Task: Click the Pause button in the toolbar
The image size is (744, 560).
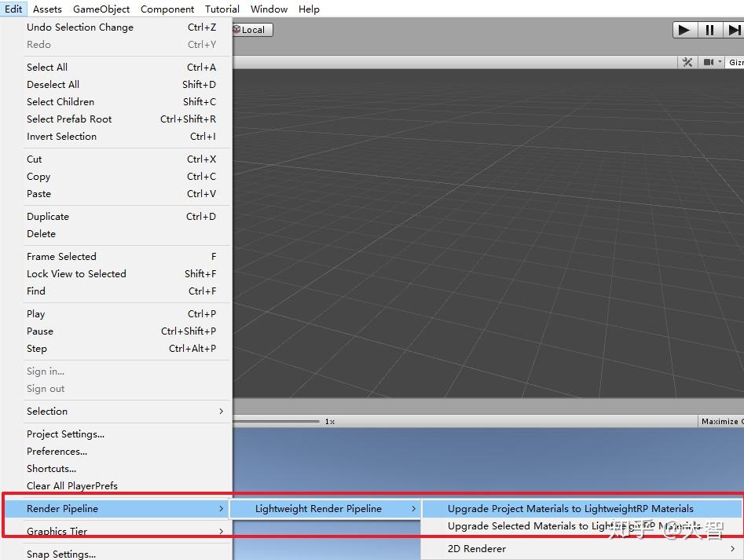Action: tap(710, 30)
